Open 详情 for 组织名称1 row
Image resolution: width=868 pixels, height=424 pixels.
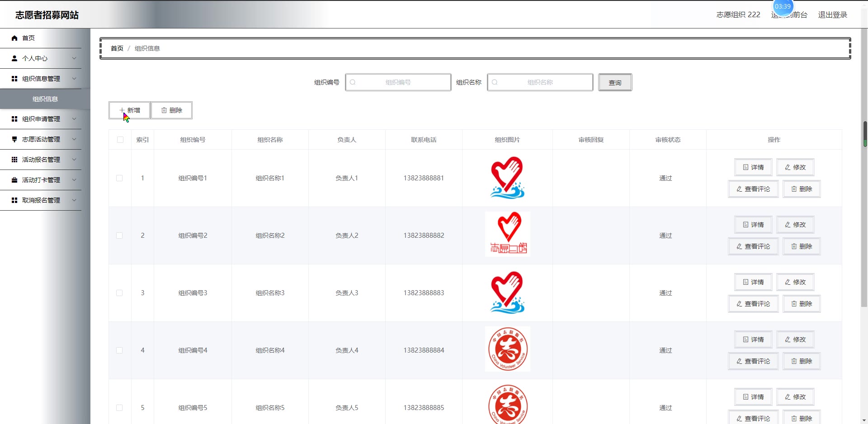[x=753, y=167]
